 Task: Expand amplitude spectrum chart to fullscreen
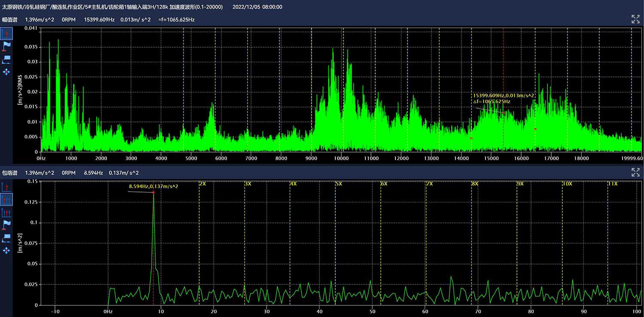point(635,19)
